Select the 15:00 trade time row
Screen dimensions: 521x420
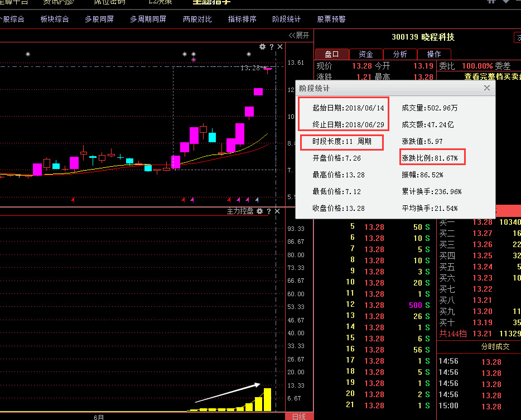[479, 406]
